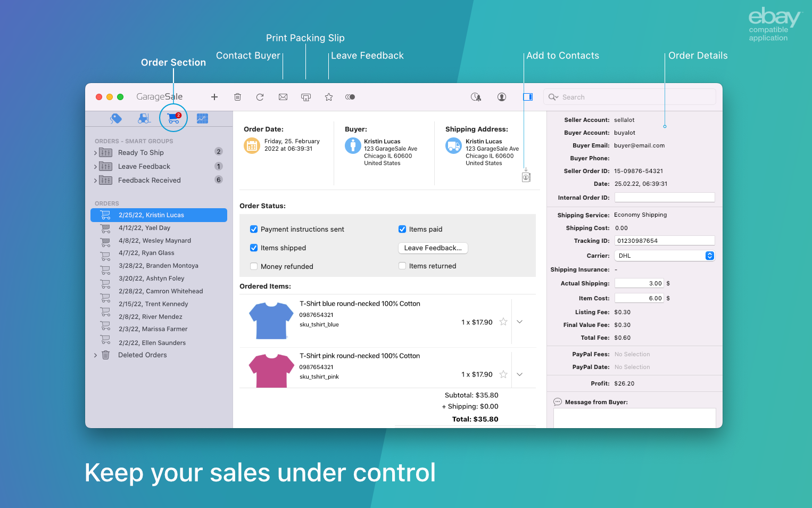Refresh orders with the reload icon
The height and width of the screenshot is (508, 812).
pyautogui.click(x=260, y=97)
